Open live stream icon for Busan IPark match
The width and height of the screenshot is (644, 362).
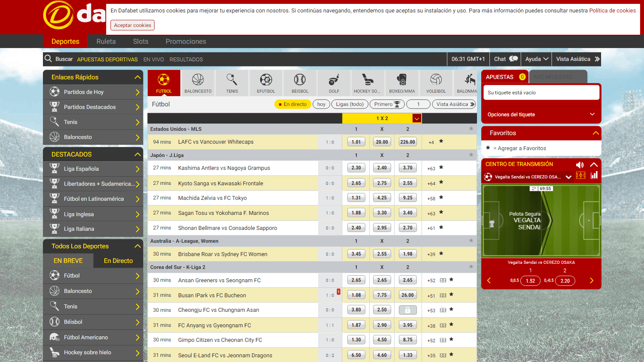[443, 295]
